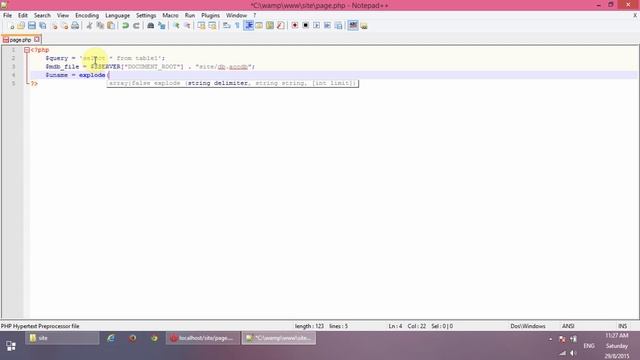Click the Copy toolbar icon
This screenshot has height=360, width=640.
(x=100, y=26)
